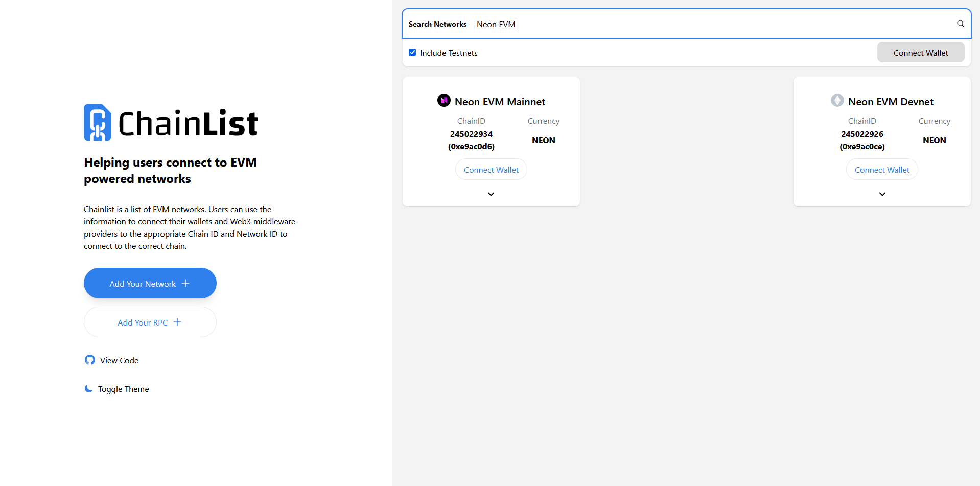The height and width of the screenshot is (486, 980).
Task: Click the moon icon for Toggle Theme
Action: click(88, 389)
